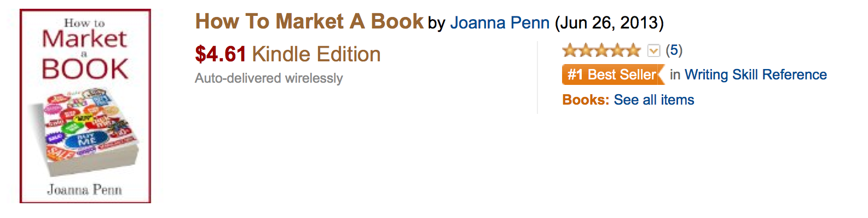Select the Kindle Edition format link
868x218 pixels.
pos(316,54)
